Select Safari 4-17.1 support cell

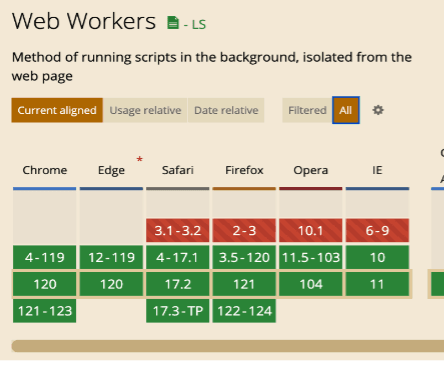[x=178, y=257]
